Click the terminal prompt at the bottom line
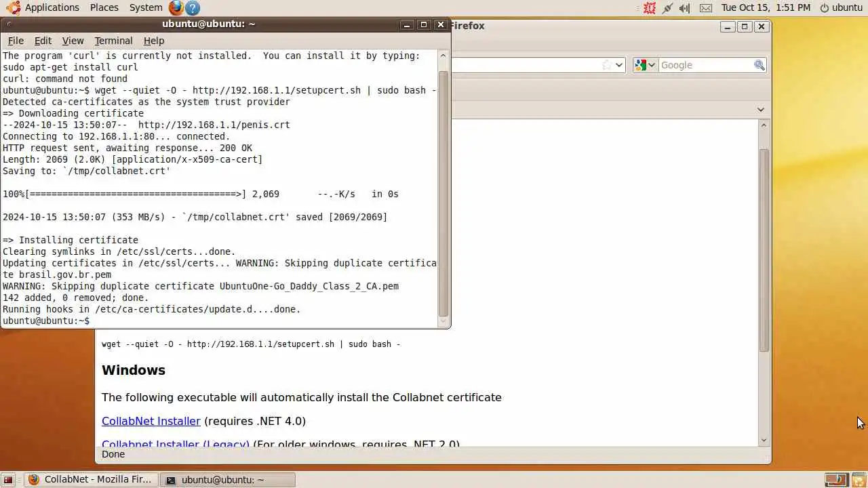Screen dimensions: 868x488 tap(46, 321)
